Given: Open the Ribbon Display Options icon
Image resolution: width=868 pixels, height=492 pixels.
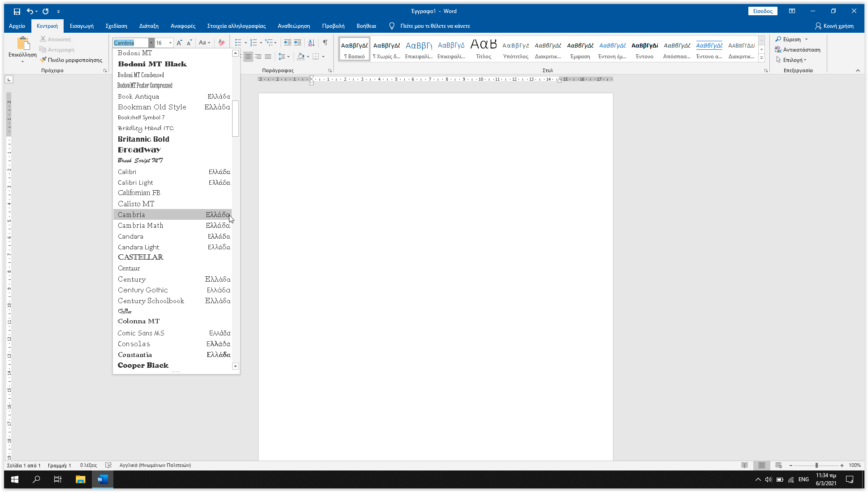Looking at the screenshot, I should pos(792,11).
